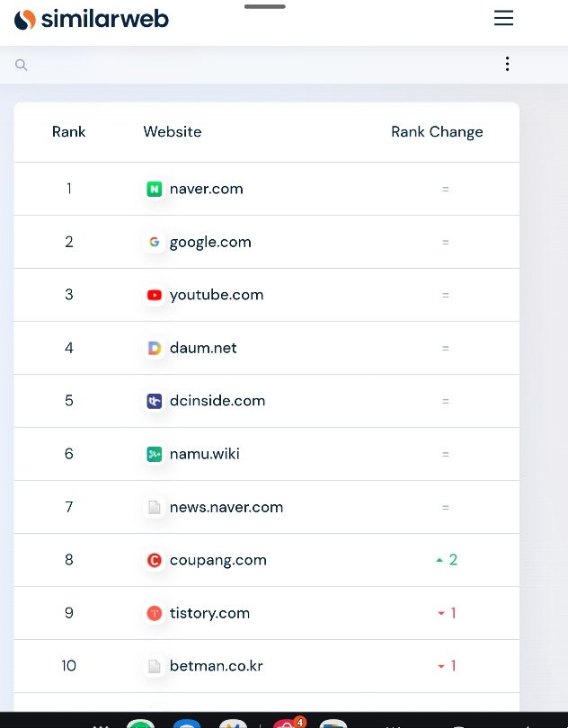Open the news.naver.com link
568x728 pixels.
click(226, 507)
